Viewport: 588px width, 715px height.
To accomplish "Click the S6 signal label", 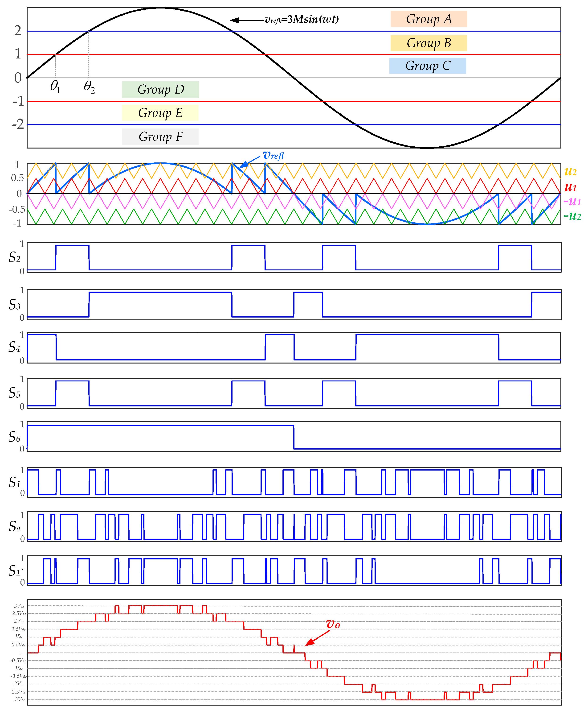I will click(14, 437).
